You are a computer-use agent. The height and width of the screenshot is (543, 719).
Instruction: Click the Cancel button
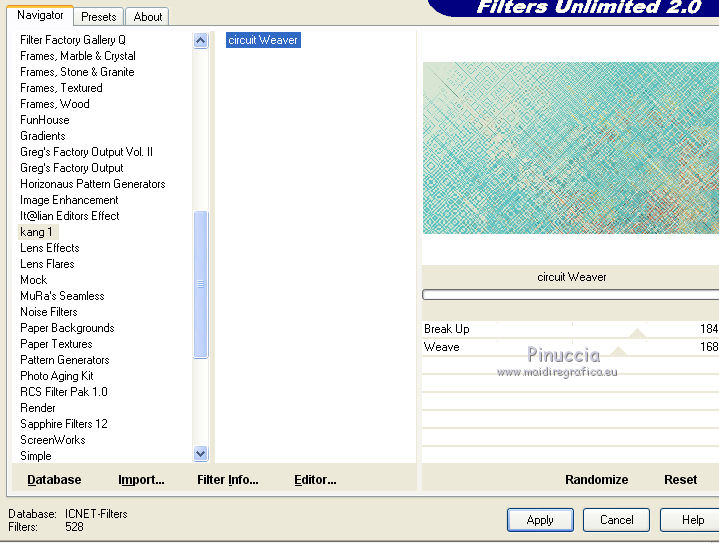pyautogui.click(x=616, y=520)
